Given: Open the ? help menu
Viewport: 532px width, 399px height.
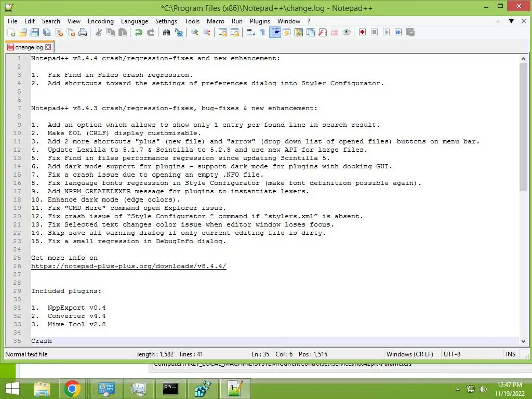Looking at the screenshot, I should (x=309, y=21).
